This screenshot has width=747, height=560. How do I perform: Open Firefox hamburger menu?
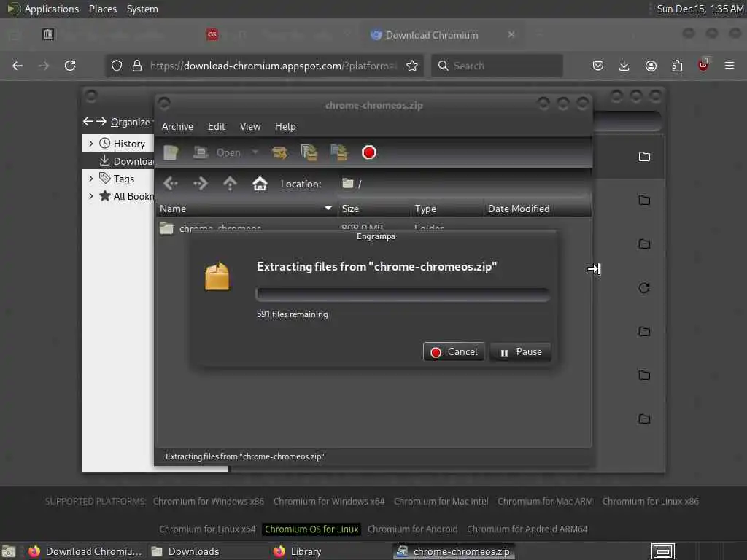pos(729,66)
